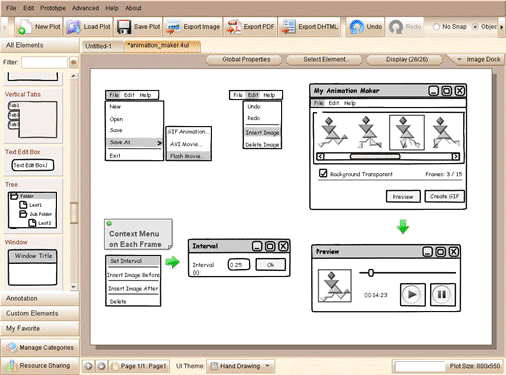Select the Vertical Tabs element thumbnail
Image resolution: width=506 pixels, height=375 pixels.
tap(32, 119)
